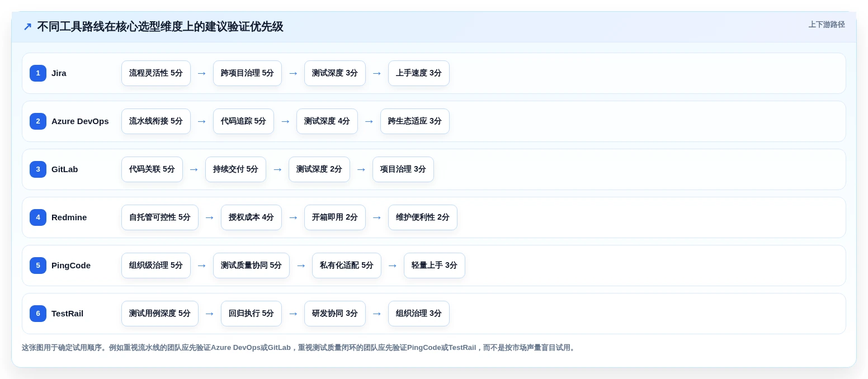Click the 维护便利性 2分 chip

[423, 217]
